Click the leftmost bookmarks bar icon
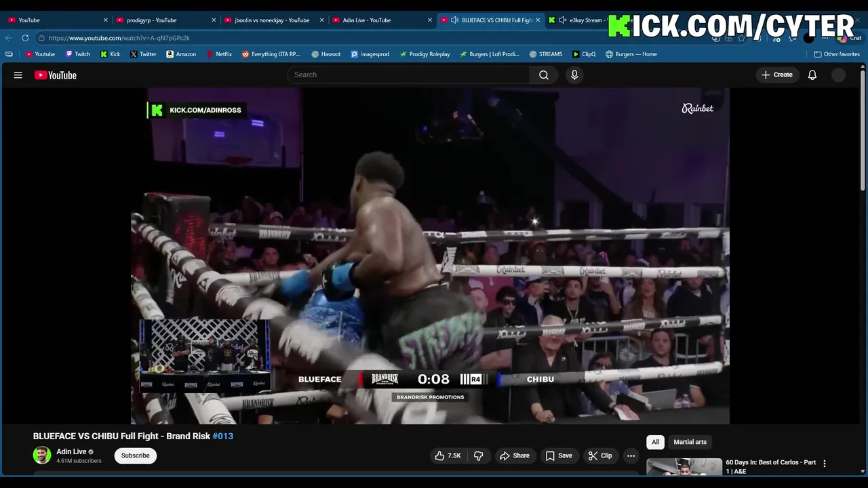 pos(9,54)
